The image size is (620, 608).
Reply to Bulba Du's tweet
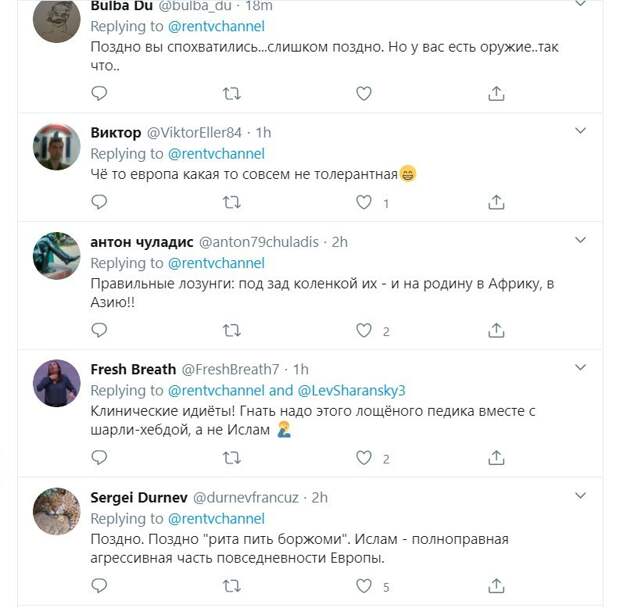click(99, 94)
